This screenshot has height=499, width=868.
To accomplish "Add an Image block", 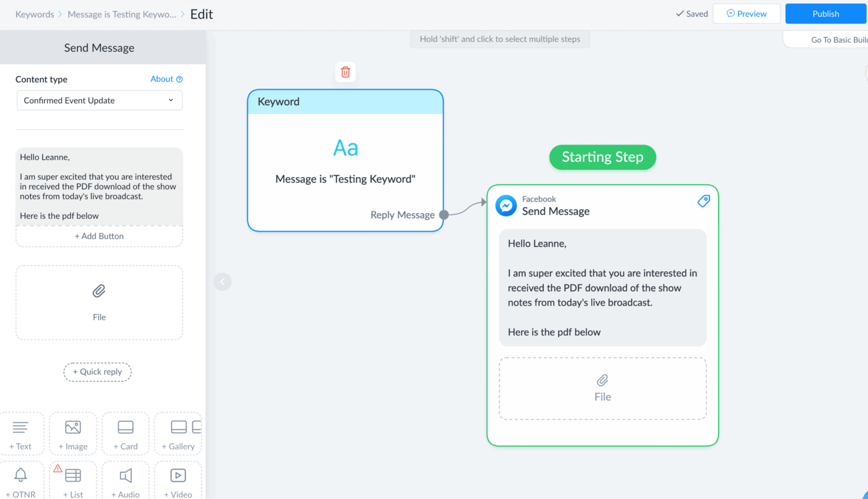I will [73, 435].
